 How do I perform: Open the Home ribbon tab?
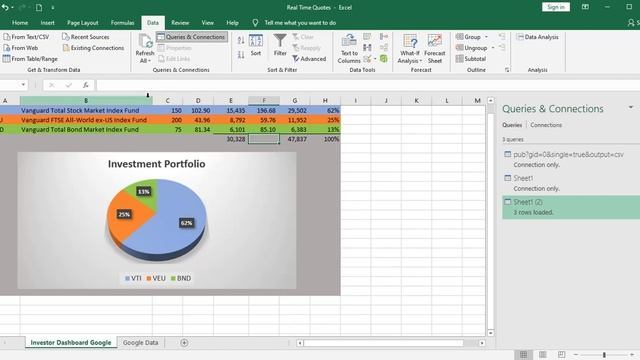pyautogui.click(x=20, y=23)
